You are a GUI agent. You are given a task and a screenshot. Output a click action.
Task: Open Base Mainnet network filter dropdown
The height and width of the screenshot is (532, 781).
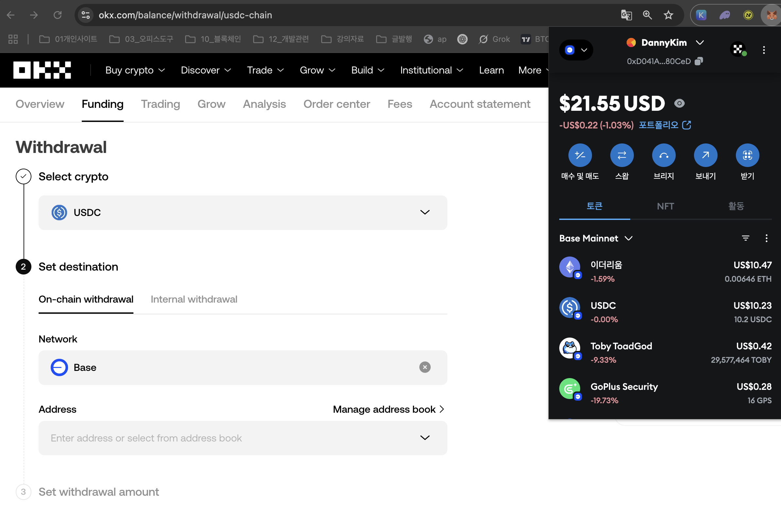tap(596, 238)
